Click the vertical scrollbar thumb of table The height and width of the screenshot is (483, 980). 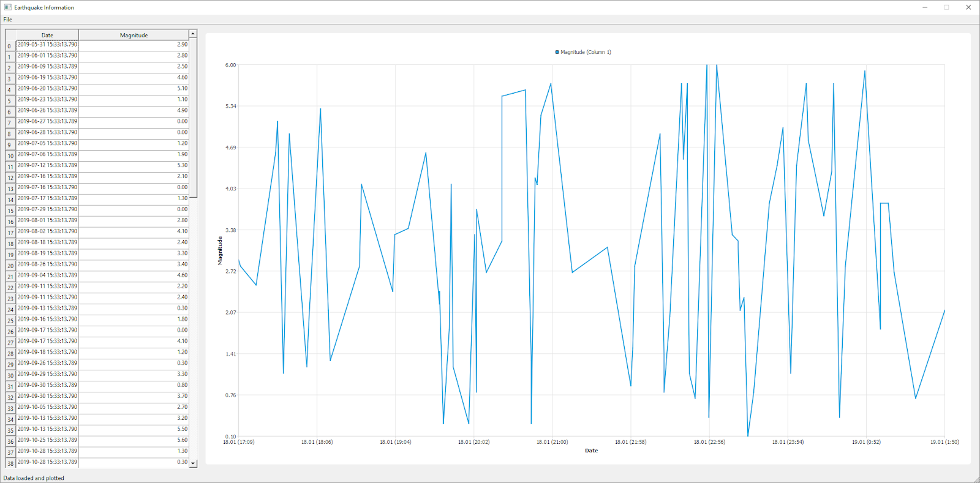pos(193,118)
